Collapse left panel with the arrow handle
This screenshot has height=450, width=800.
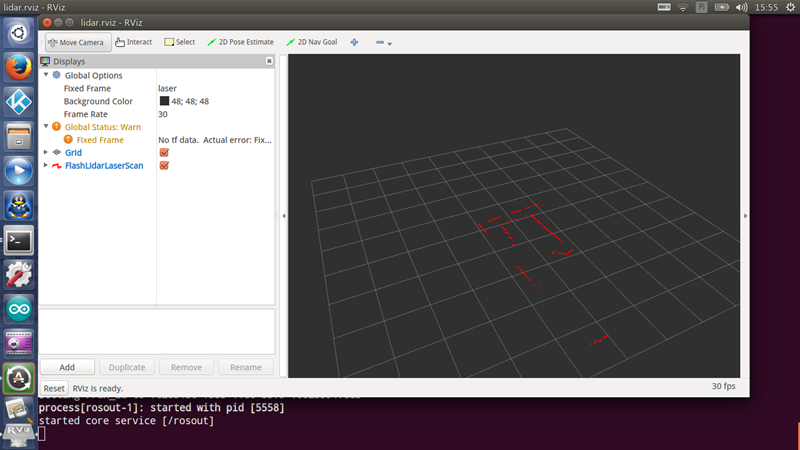pyautogui.click(x=284, y=216)
